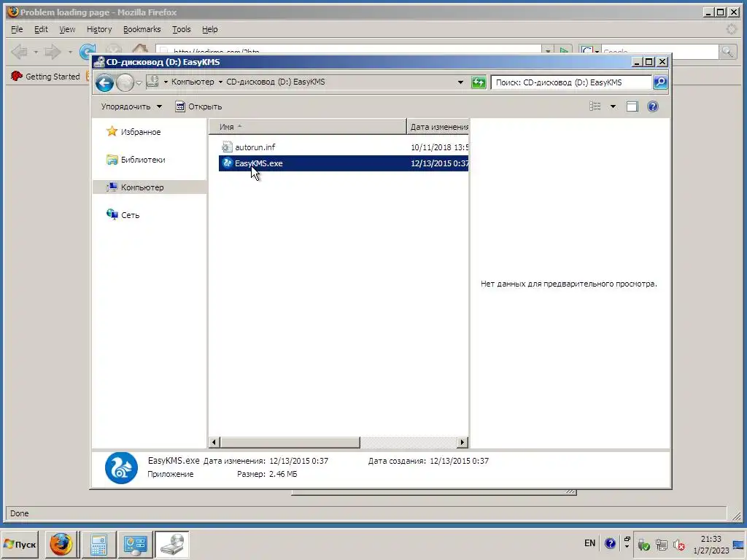The height and width of the screenshot is (560, 747).
Task: Focus the Поиск search box
Action: click(x=570, y=82)
